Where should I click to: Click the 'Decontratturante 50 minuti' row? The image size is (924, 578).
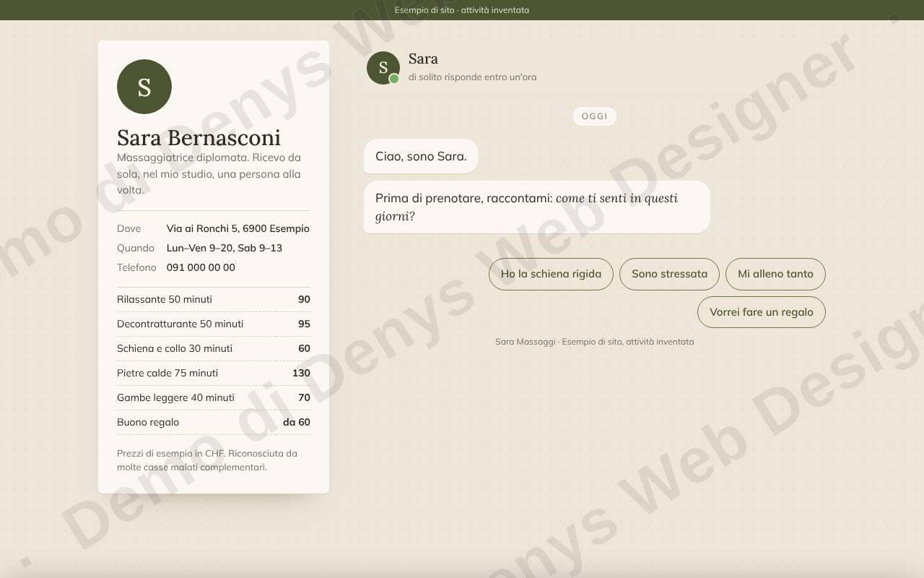[214, 324]
